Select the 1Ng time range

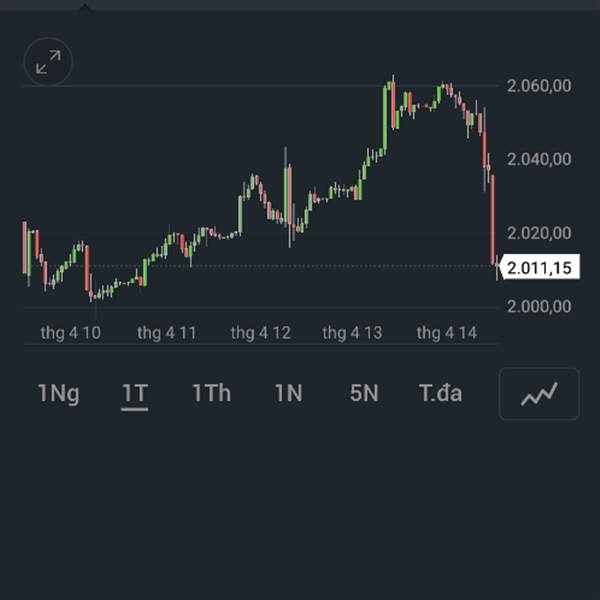point(59,393)
